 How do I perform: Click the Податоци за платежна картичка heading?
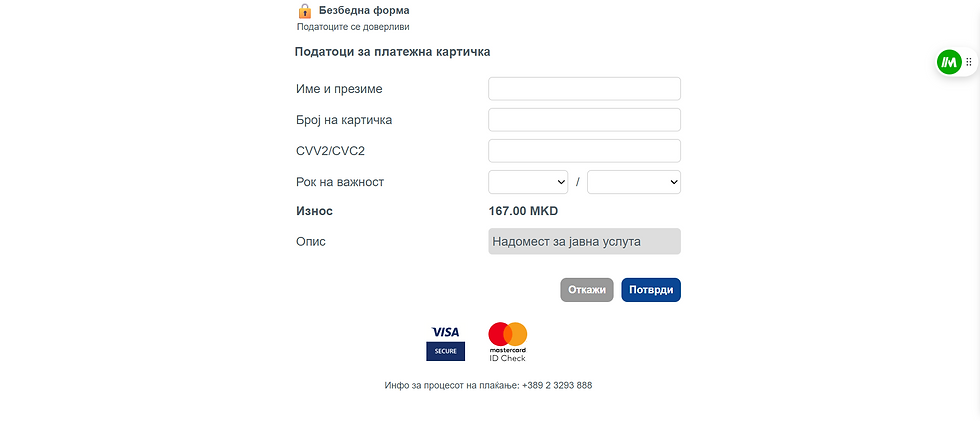pos(392,52)
